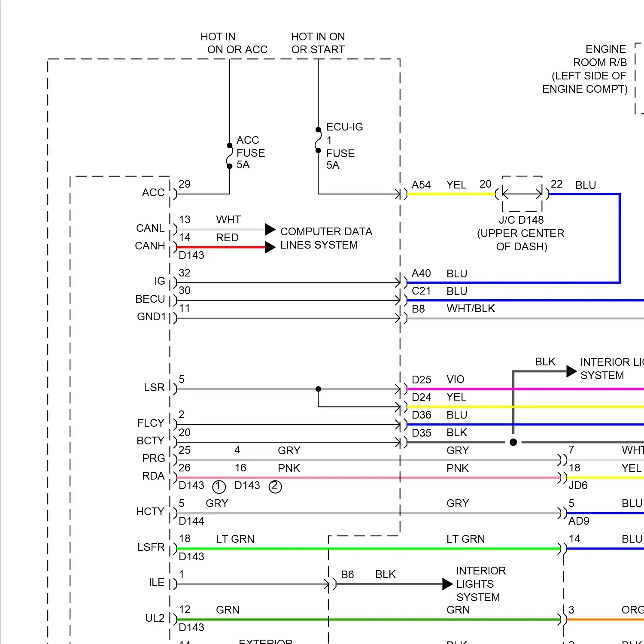Click the ACC FUSE 5A label
The image size is (644, 644).
tap(251, 152)
